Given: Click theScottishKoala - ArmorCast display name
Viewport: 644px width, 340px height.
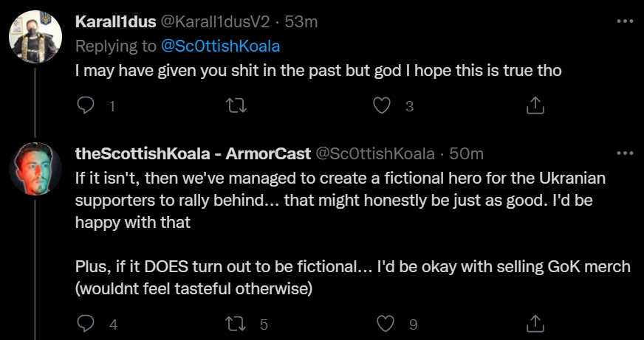Looking at the screenshot, I should click(192, 153).
